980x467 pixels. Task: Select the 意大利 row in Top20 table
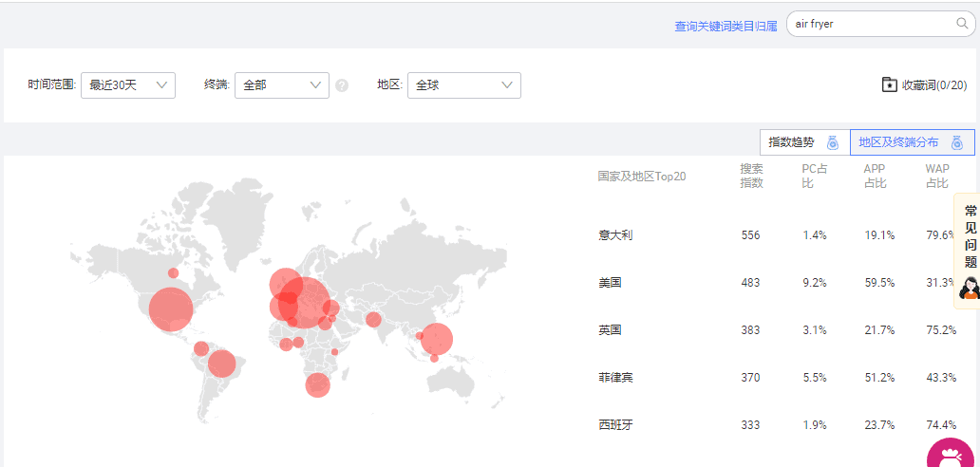[779, 235]
